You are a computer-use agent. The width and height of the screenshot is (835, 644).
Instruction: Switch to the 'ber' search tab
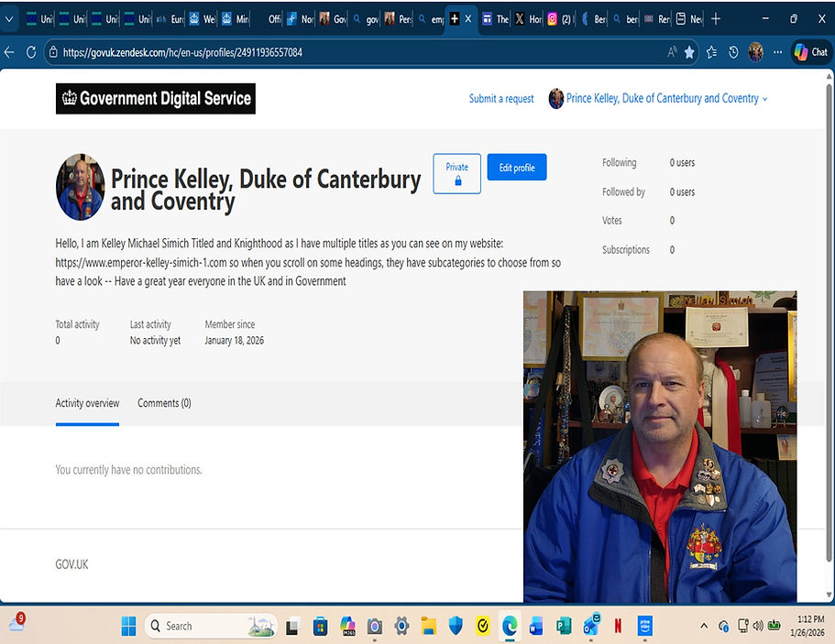pyautogui.click(x=626, y=19)
